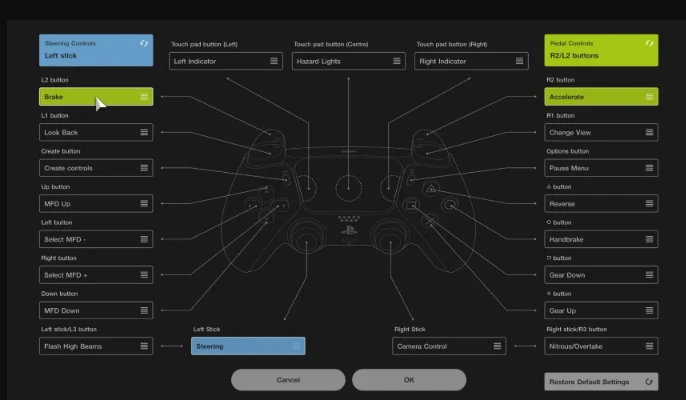Open the Flash High Beams dropdown

point(96,346)
